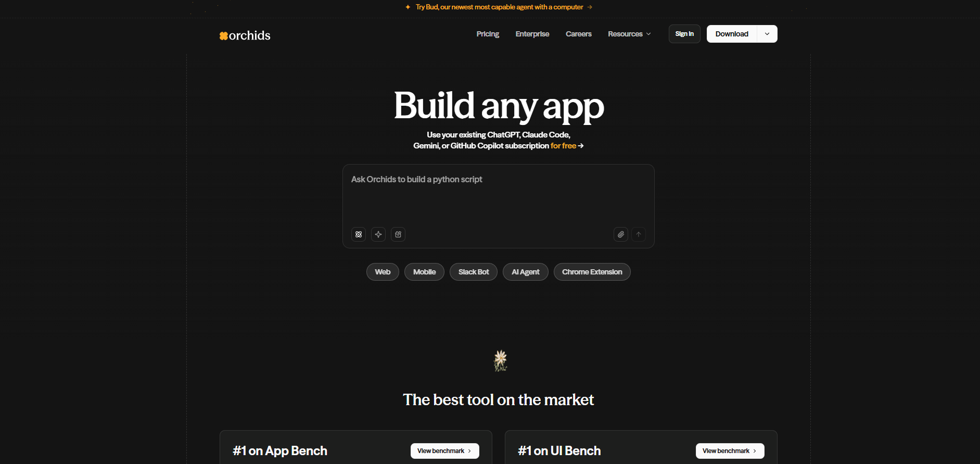This screenshot has height=464, width=980.
Task: Click the '#1 on App Bench' title
Action: coord(280,451)
